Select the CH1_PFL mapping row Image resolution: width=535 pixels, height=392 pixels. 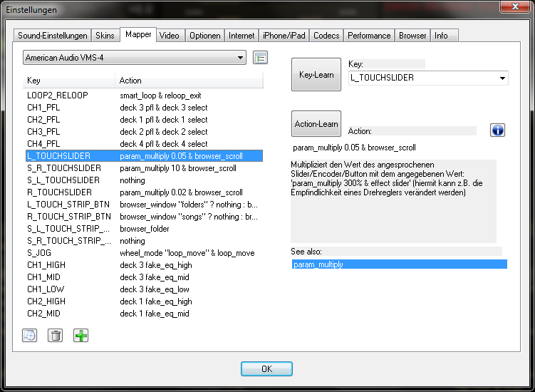(145, 108)
